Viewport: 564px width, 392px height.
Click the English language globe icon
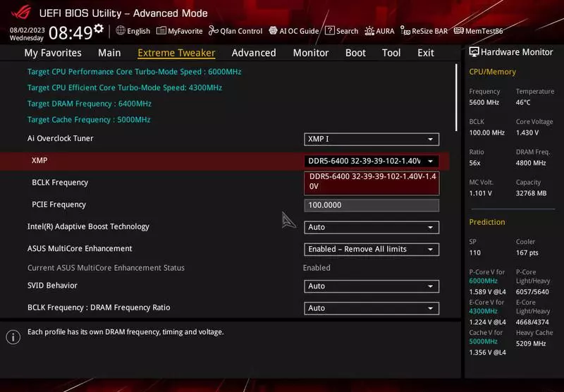coord(121,30)
